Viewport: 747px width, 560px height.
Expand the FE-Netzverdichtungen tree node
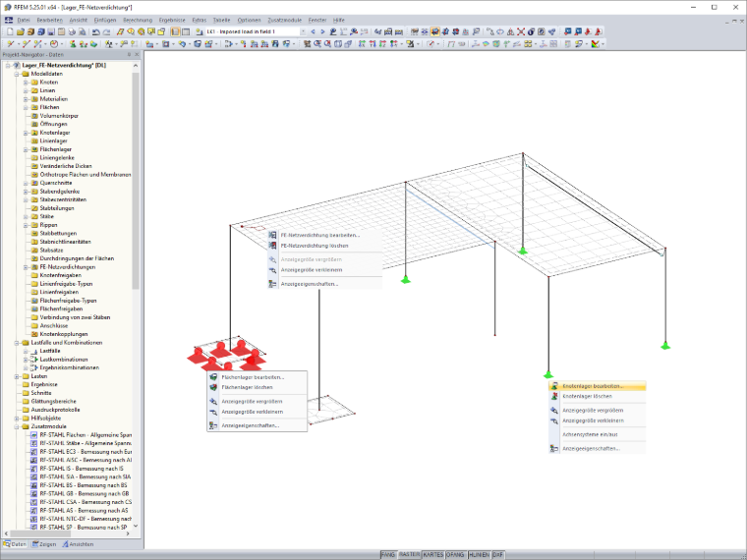point(26,267)
